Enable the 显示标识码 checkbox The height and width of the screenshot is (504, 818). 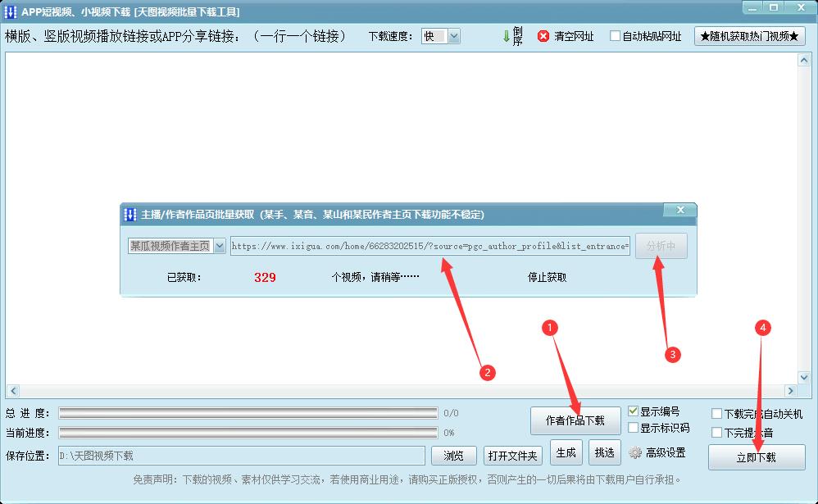click(x=633, y=427)
